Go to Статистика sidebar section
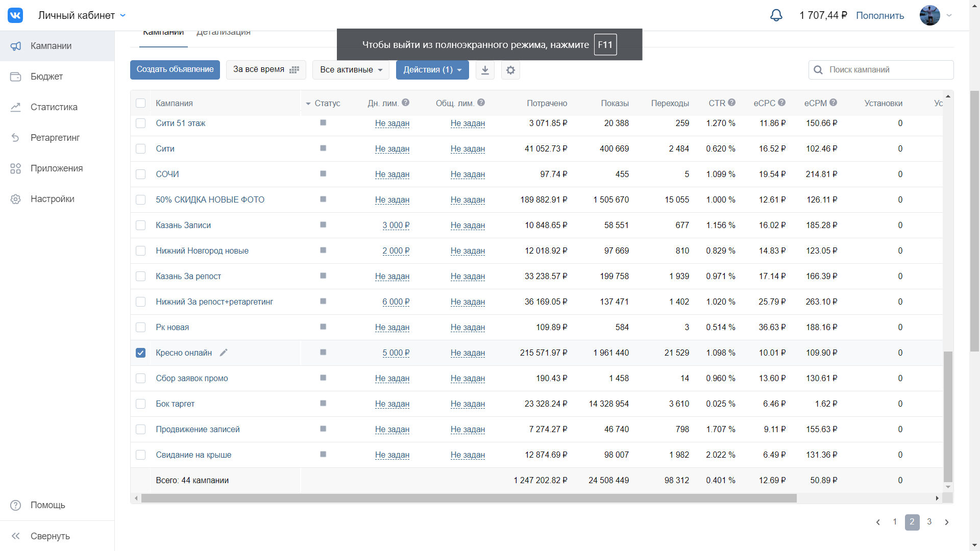Image resolution: width=980 pixels, height=551 pixels. [x=54, y=107]
